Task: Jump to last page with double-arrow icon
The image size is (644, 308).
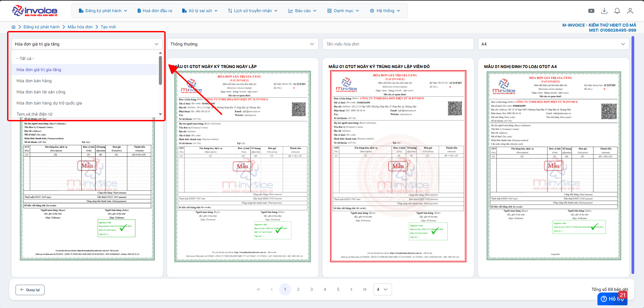Action: pos(365,289)
